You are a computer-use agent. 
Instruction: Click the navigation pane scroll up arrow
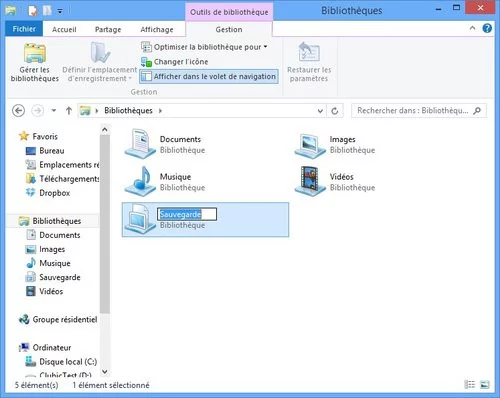[105, 130]
